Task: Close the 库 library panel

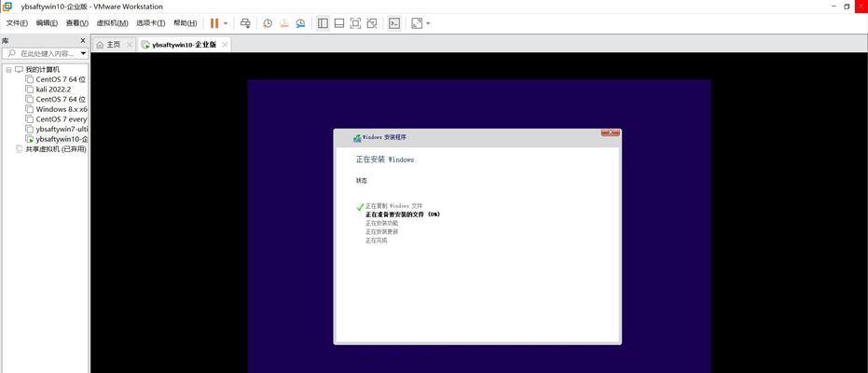Action: [83, 40]
